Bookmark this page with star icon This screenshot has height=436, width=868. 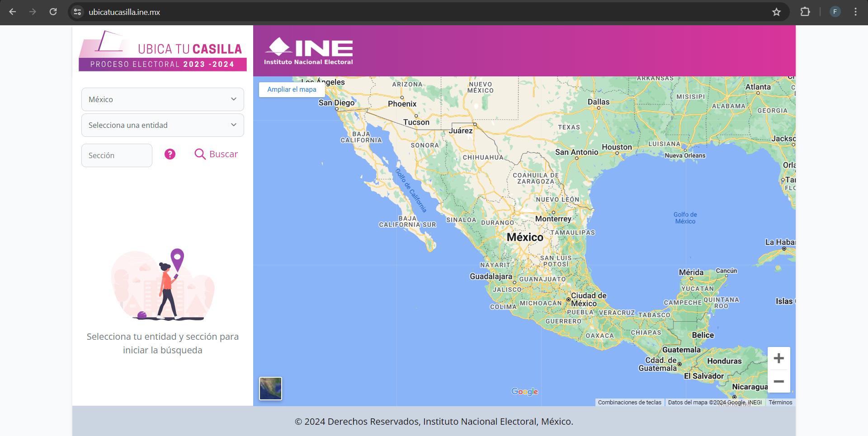tap(776, 12)
